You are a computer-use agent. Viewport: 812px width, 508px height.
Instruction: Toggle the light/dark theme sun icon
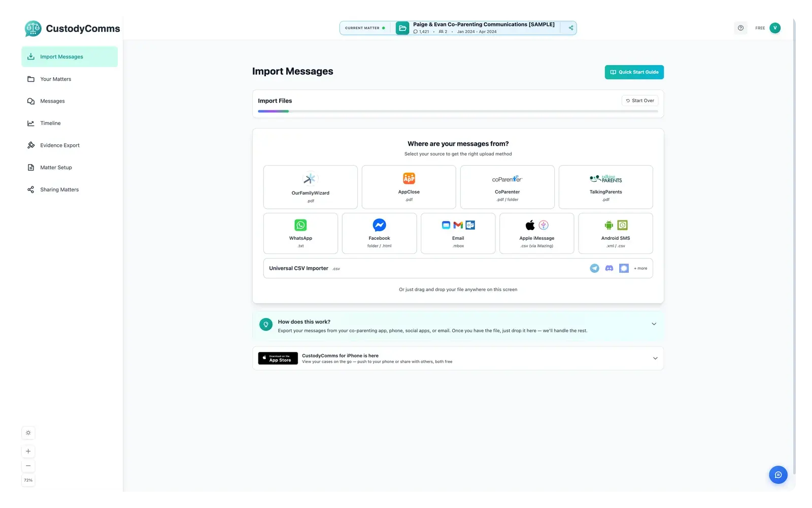tap(28, 433)
